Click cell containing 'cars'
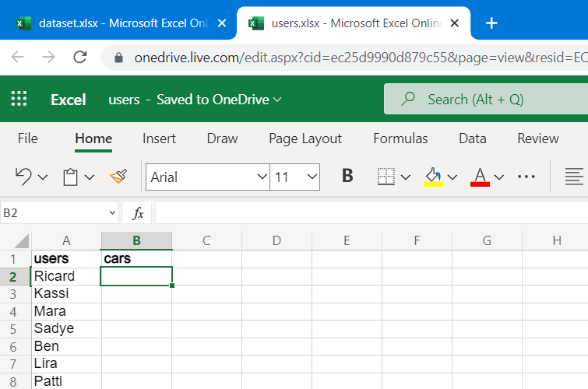This screenshot has width=588, height=389. click(136, 259)
